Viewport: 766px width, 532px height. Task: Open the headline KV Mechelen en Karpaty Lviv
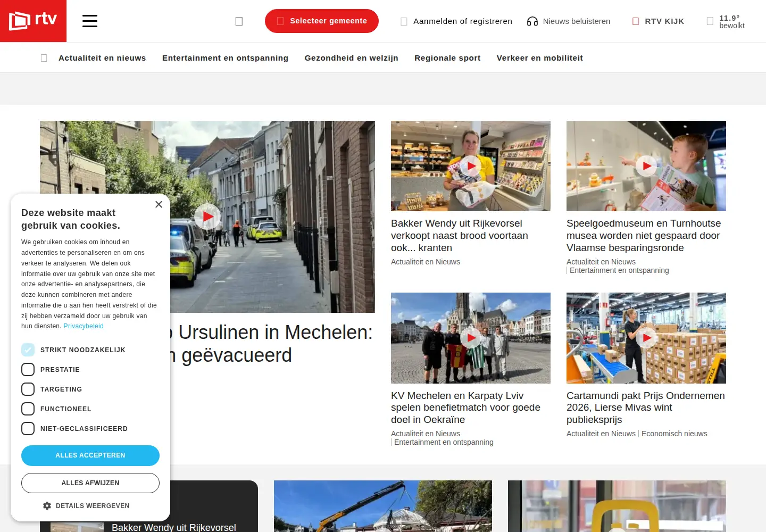click(465, 408)
